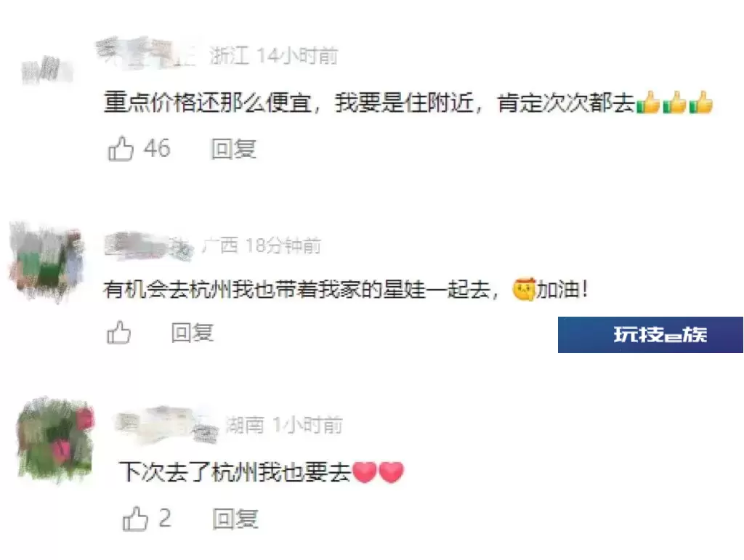Select comment text 下次去了杭州我也要去
Screen dimensions: 744x560
(x=235, y=472)
